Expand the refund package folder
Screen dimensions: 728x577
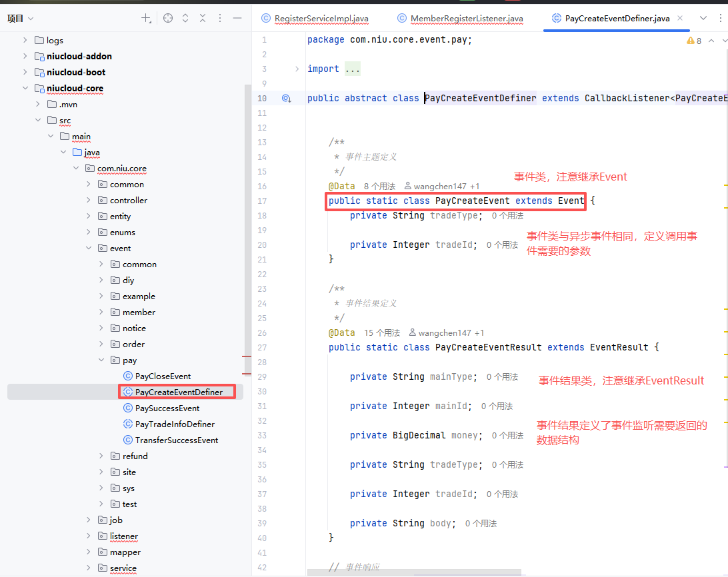pyautogui.click(x=101, y=456)
